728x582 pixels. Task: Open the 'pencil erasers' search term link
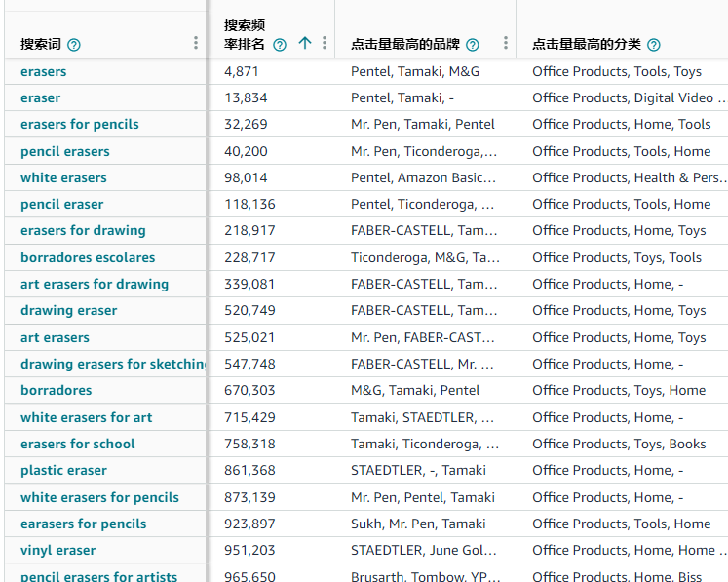coord(65,151)
